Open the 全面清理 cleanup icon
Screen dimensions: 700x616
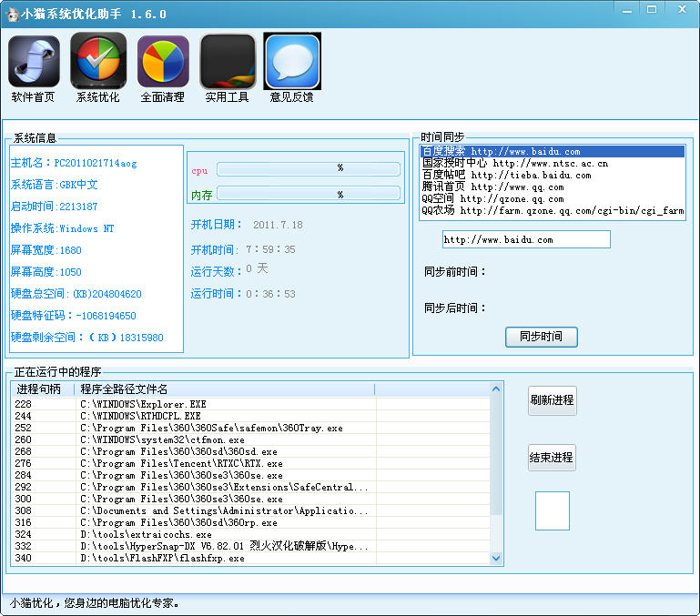[x=163, y=62]
